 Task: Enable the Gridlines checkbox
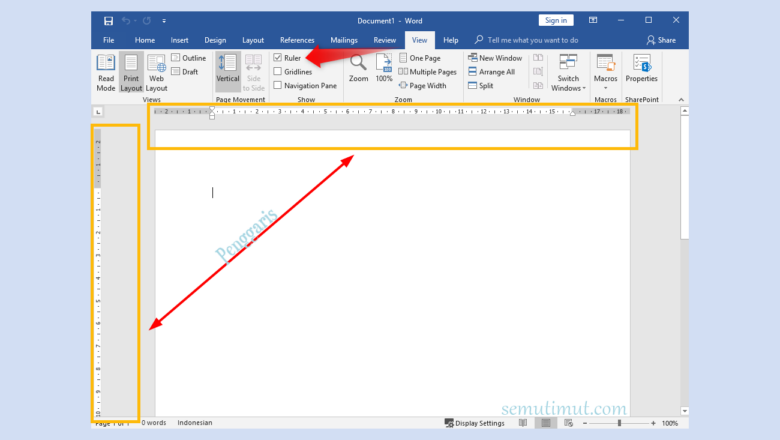point(278,72)
